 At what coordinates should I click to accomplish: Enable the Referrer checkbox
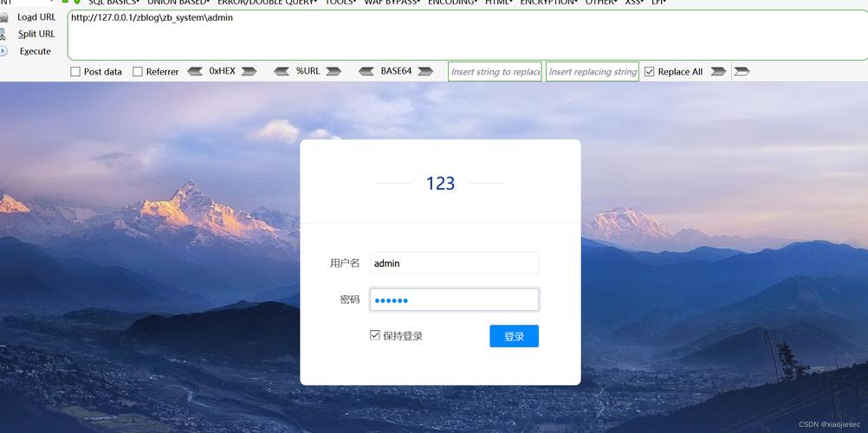pyautogui.click(x=138, y=71)
